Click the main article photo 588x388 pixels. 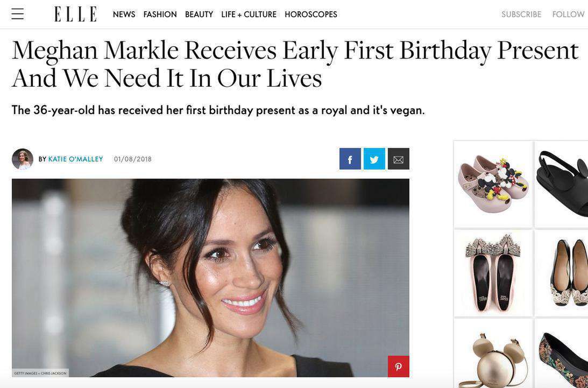point(210,277)
